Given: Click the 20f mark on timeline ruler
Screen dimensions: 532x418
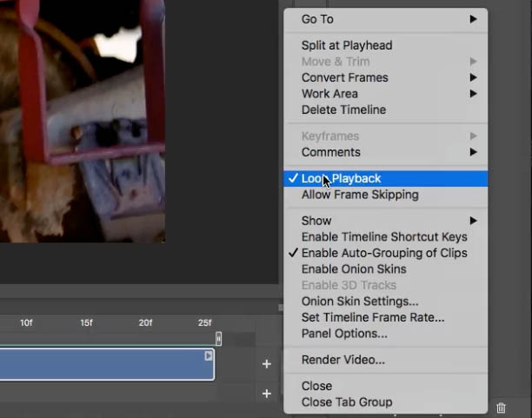Looking at the screenshot, I should pos(145,322).
